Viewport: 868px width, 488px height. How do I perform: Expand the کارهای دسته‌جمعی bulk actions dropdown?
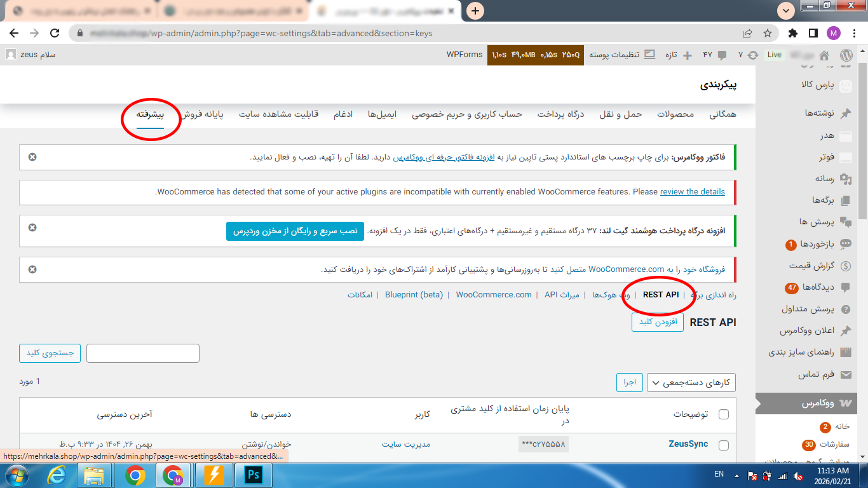tap(691, 383)
